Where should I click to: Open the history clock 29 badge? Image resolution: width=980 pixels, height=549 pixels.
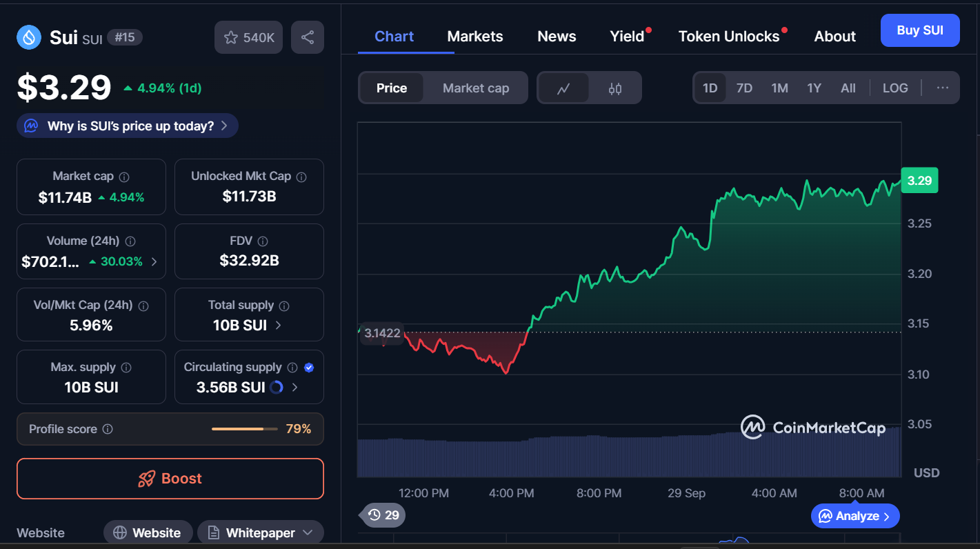(x=383, y=515)
